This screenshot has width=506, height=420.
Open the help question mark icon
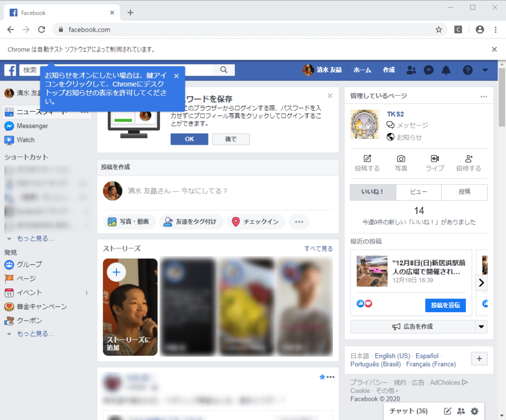pos(467,70)
